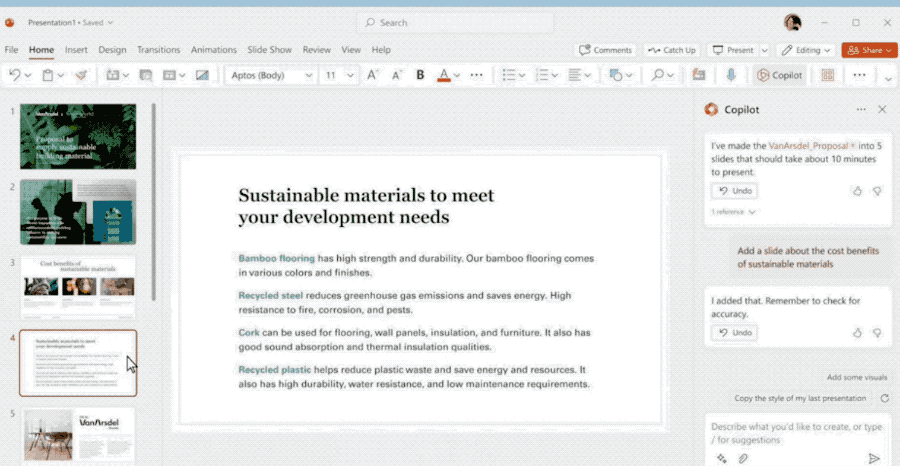The image size is (900, 466).
Task: Refresh Copilot suggestions
Action: (x=884, y=398)
